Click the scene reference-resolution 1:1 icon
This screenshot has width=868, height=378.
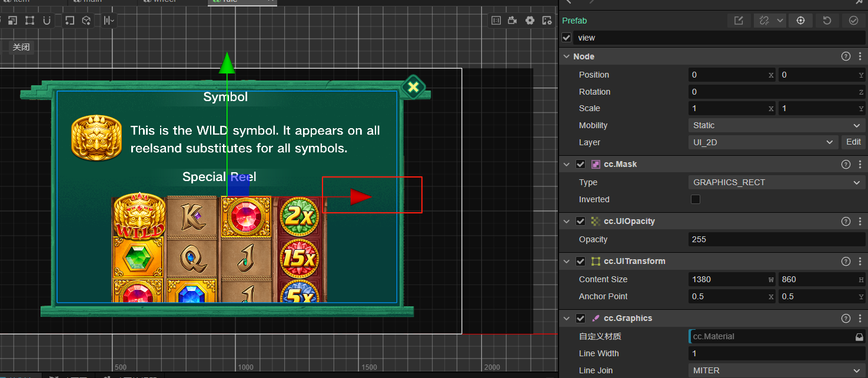tap(495, 21)
